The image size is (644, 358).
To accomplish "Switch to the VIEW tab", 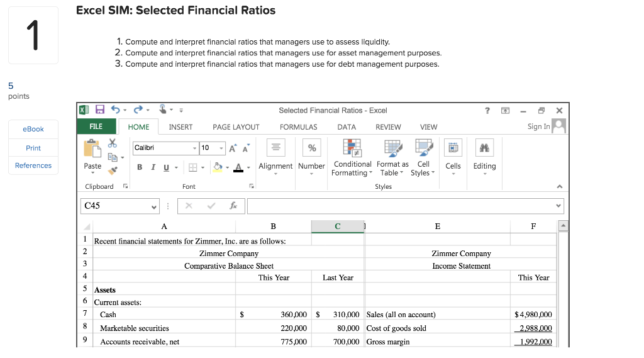I will tap(428, 127).
